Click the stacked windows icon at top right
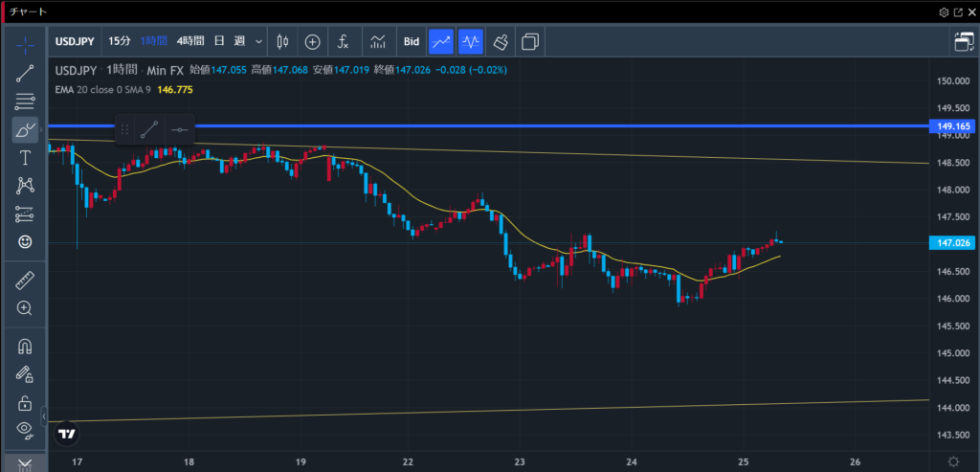980x472 pixels. coord(964,42)
